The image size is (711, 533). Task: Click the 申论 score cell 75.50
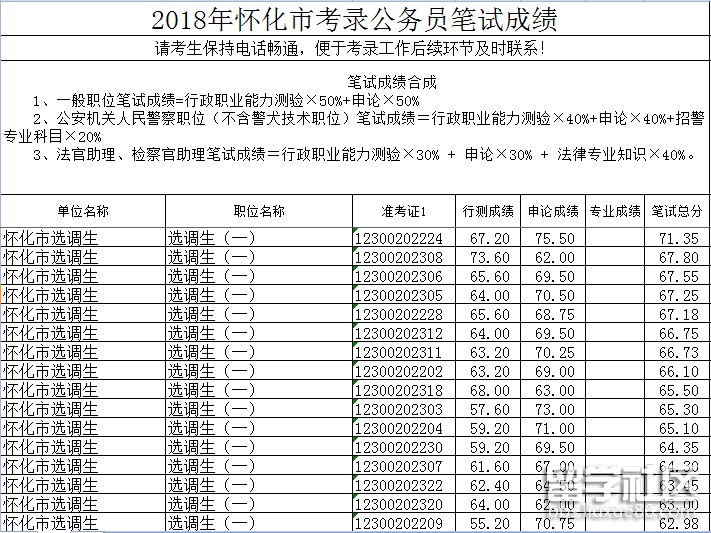553,238
